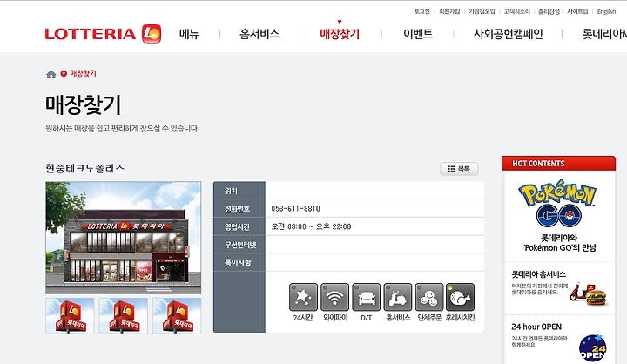The image size is (627, 364).
Task: Click the 24 hour OPEN heading
Action: 536,327
